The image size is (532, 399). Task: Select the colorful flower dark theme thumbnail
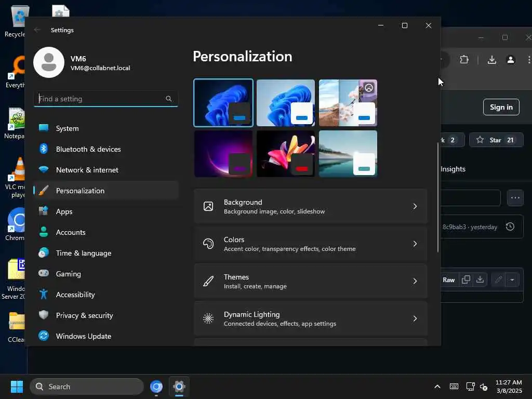pos(286,154)
